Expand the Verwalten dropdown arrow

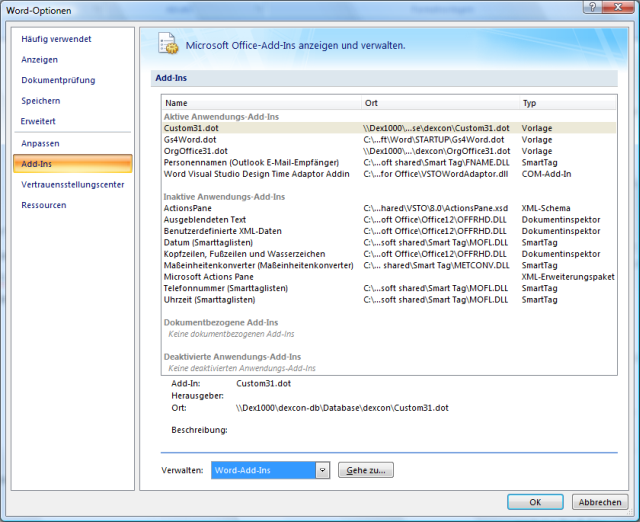[322, 470]
